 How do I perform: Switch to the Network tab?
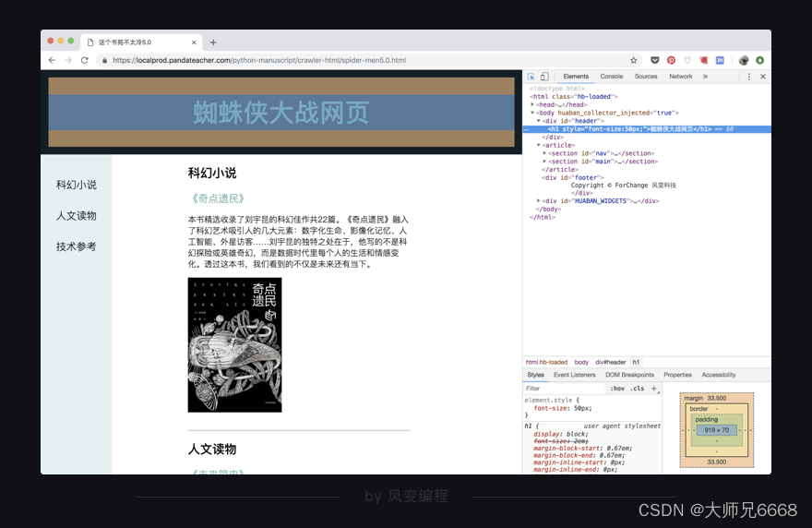[680, 77]
